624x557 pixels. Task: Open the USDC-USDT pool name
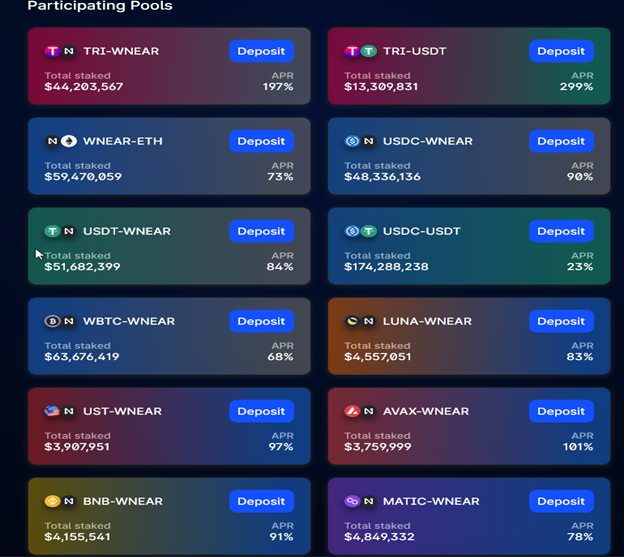[422, 231]
